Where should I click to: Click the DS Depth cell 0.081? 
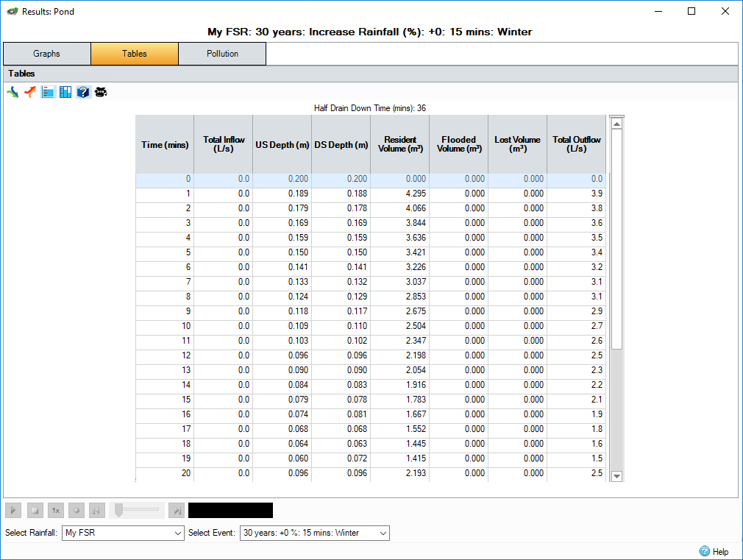(341, 414)
